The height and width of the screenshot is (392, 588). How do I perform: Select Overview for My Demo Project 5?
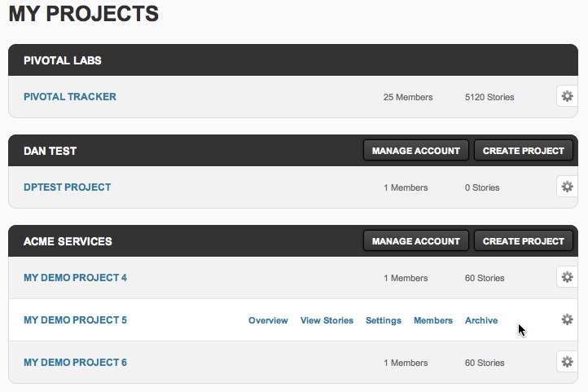pos(268,320)
